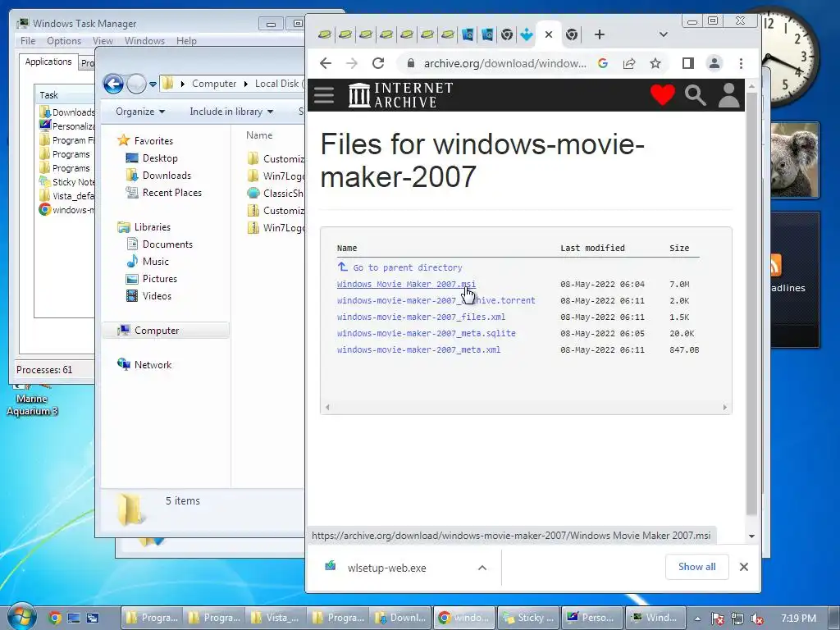Open windows-movie-maker-2007_meta.sqlite link
Viewport: 840px width, 630px height.
pyautogui.click(x=427, y=333)
